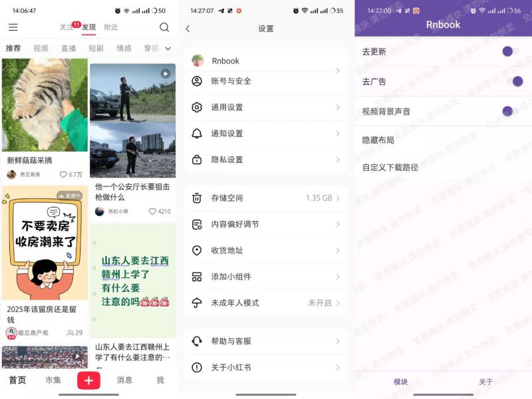Tap the back arrow on the settings page
This screenshot has width=532, height=399.
[188, 29]
